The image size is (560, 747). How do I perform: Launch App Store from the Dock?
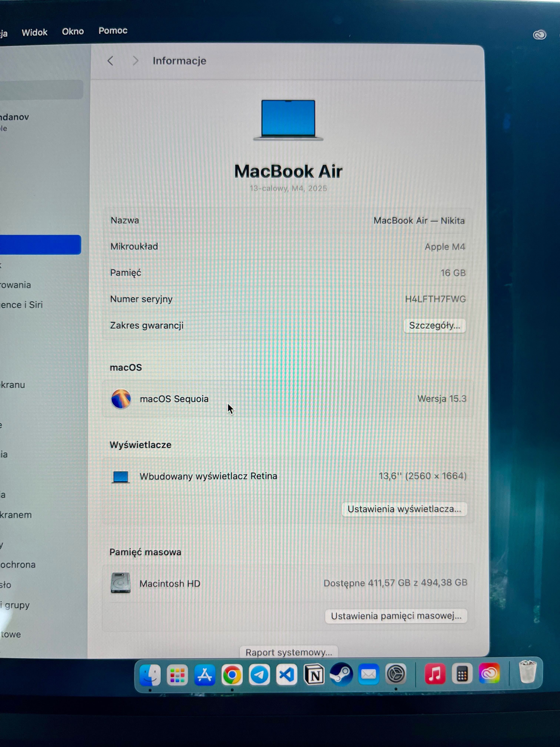click(205, 675)
